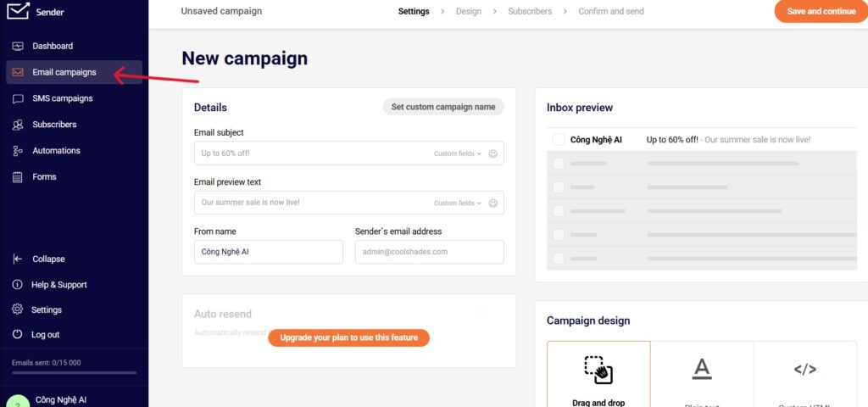Open the Dashboard sidebar icon
Viewport: 868px width, 407px height.
18,46
